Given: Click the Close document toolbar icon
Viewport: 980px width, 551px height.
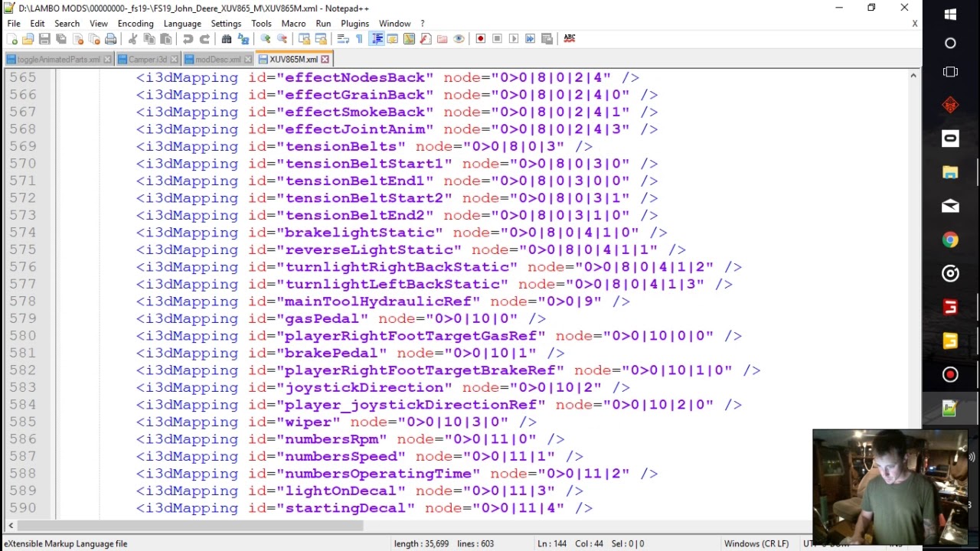Looking at the screenshot, I should click(x=78, y=38).
